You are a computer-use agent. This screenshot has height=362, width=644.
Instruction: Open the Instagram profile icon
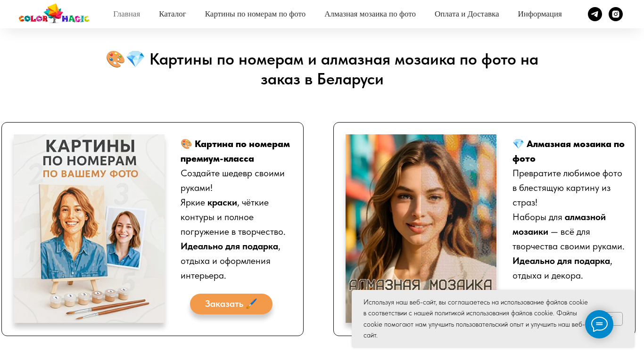tap(616, 14)
